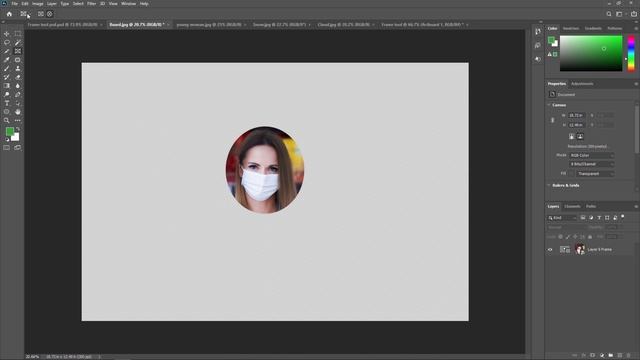Open the File menu
The width and height of the screenshot is (640, 360).
(x=15, y=4)
